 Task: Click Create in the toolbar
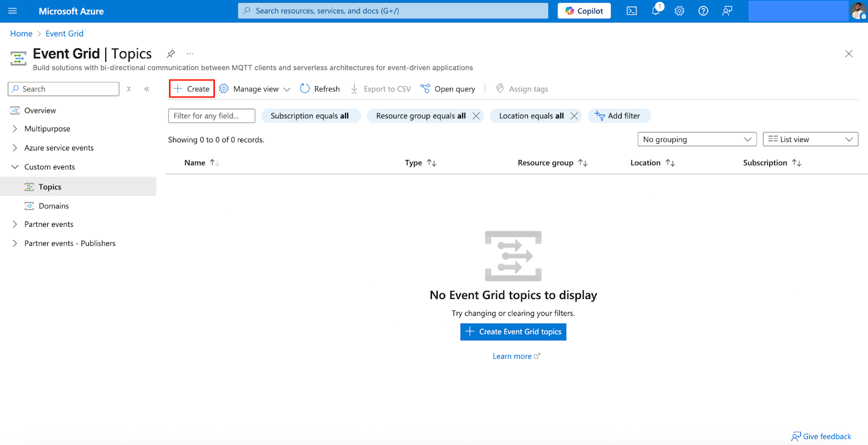[x=192, y=89]
